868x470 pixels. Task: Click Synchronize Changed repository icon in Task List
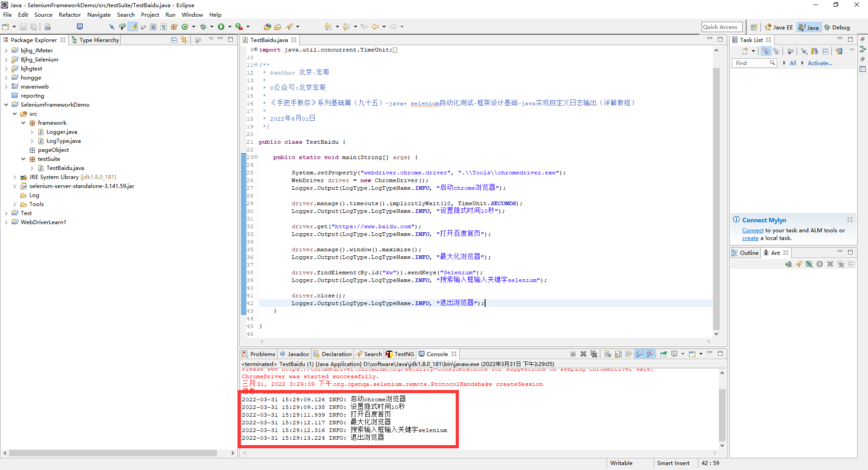tap(839, 51)
